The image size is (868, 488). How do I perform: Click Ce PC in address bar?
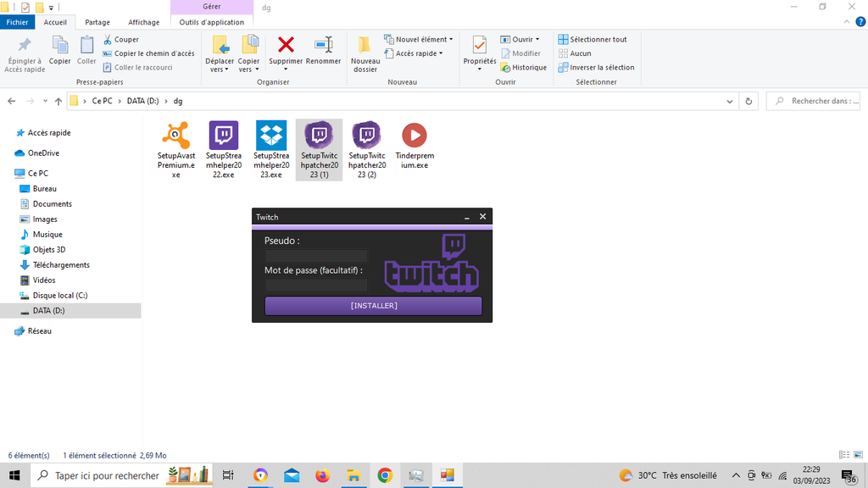click(x=102, y=102)
